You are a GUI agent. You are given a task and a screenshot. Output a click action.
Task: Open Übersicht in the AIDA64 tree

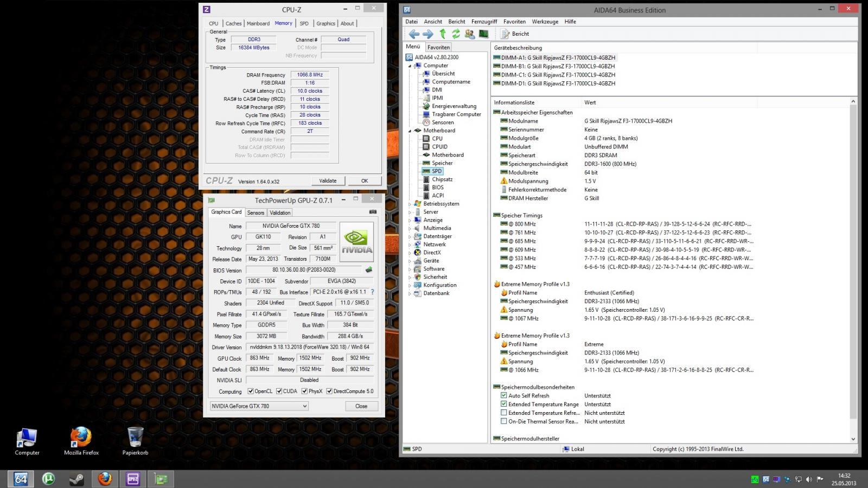tap(443, 74)
